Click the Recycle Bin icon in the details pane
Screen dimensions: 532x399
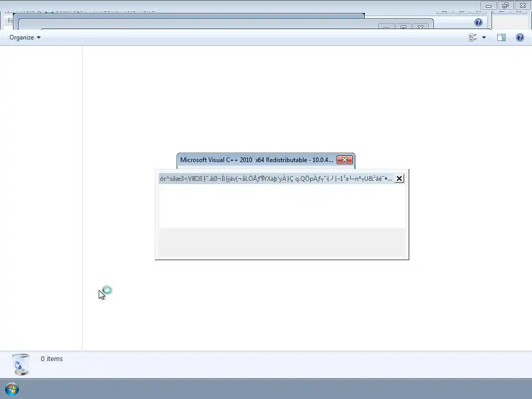click(x=20, y=364)
